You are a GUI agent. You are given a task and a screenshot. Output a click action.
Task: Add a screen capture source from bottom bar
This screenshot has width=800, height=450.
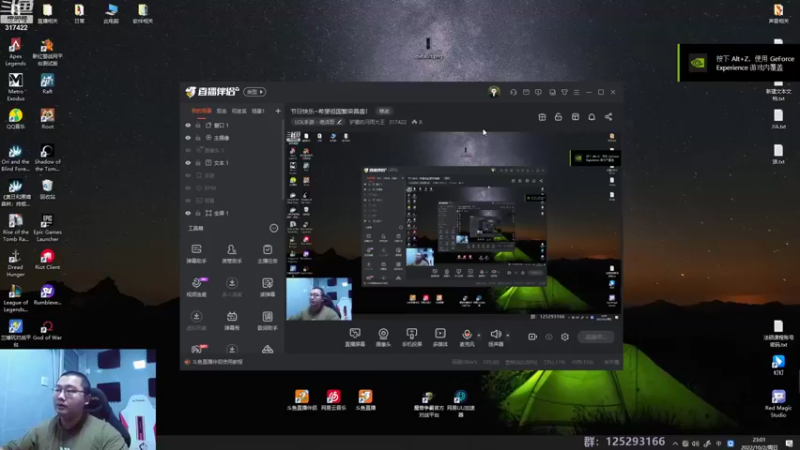[x=355, y=337]
